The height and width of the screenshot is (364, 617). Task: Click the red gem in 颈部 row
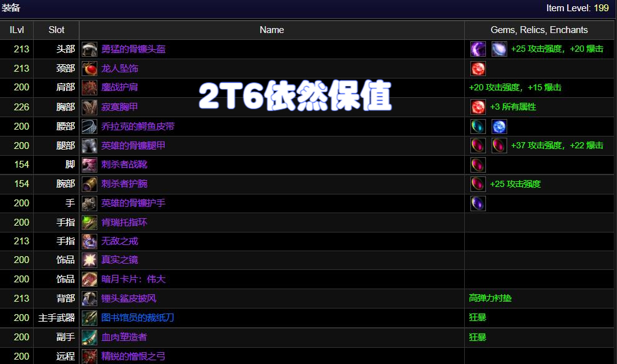[x=478, y=69]
